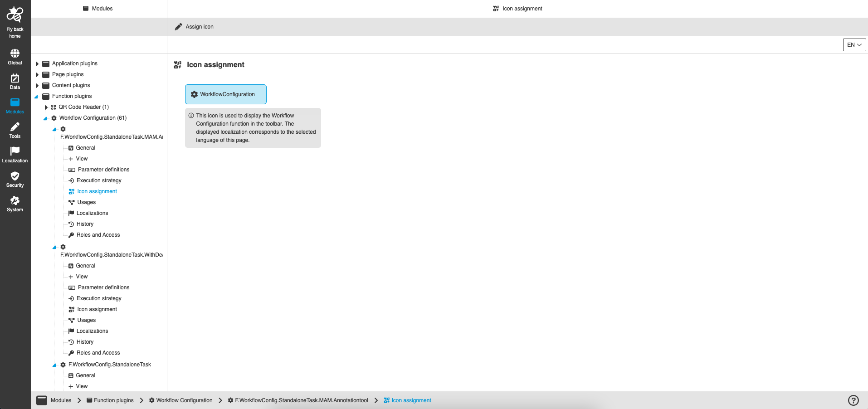
Task: Collapse the F.WorkflowConfig.StandaloneTask.MAM node arrow
Action: coord(54,129)
